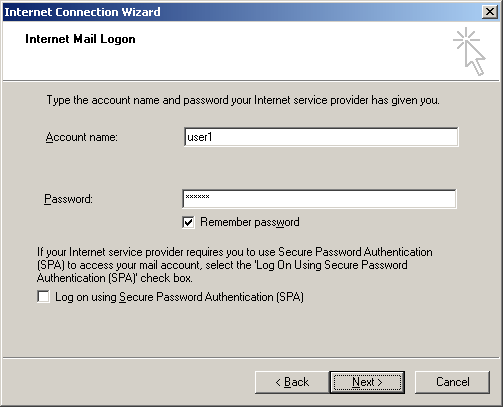
Task: Uncheck the Remember password checkbox
Action: click(188, 222)
